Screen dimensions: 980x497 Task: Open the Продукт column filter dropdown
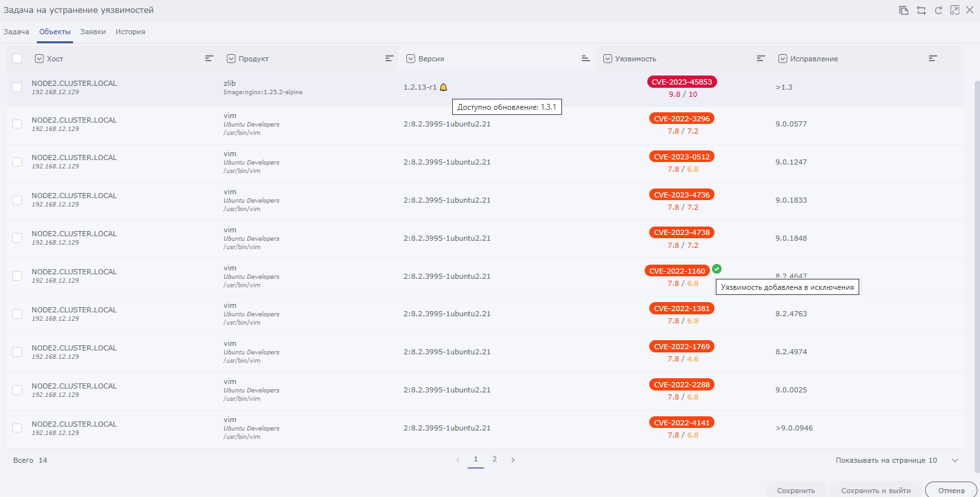coord(231,59)
